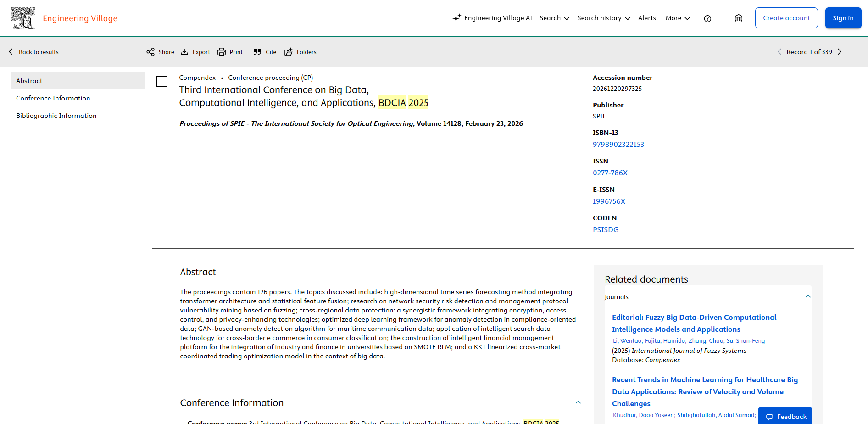Open the help question mark icon
The width and height of the screenshot is (868, 424).
click(x=707, y=18)
